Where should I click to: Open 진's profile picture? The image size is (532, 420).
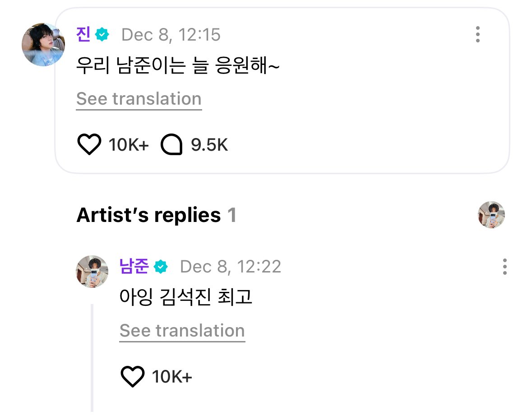[x=43, y=45]
